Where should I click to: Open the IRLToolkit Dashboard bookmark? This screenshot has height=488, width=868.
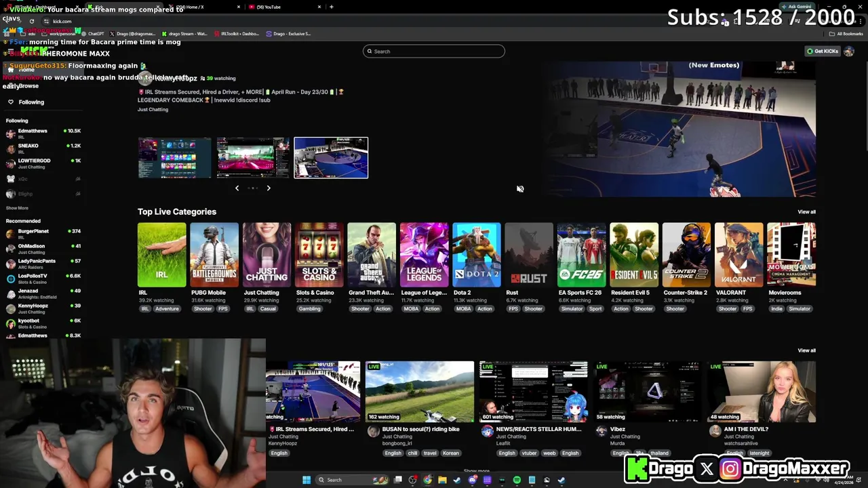pyautogui.click(x=237, y=33)
